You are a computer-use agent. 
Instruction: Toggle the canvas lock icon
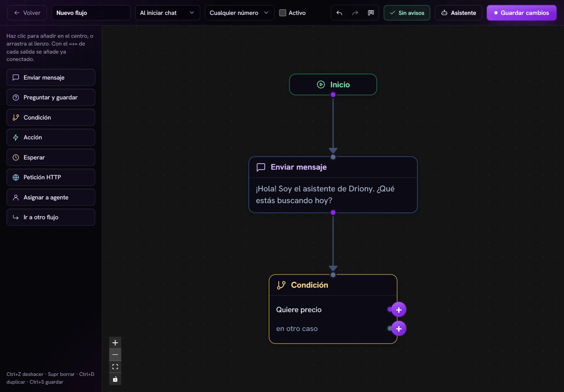[115, 379]
